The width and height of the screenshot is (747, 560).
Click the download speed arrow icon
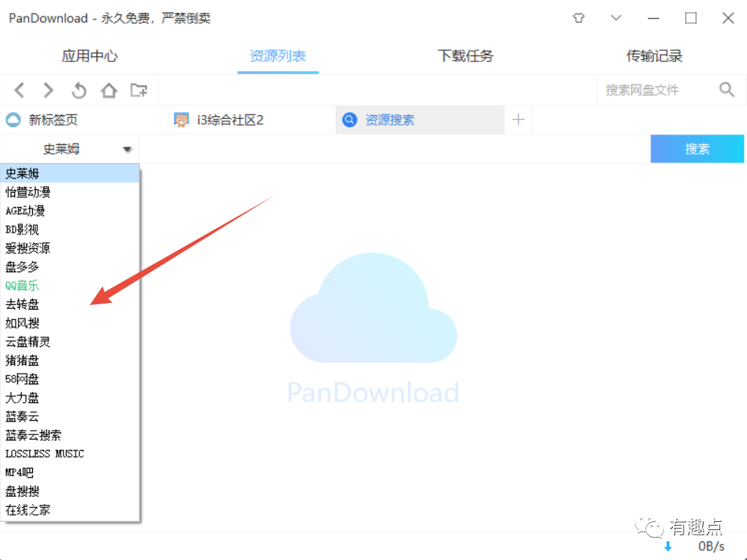tap(668, 547)
